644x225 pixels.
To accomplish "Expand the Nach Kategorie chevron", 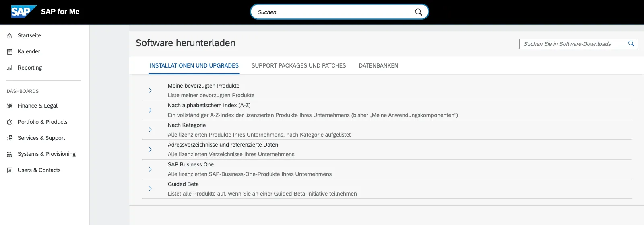I will point(150,130).
